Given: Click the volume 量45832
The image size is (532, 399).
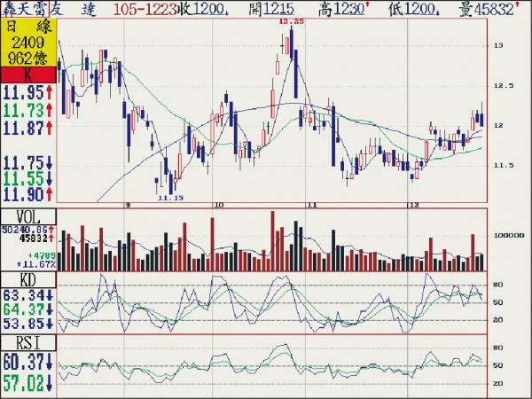Looking at the screenshot, I should click(489, 9).
